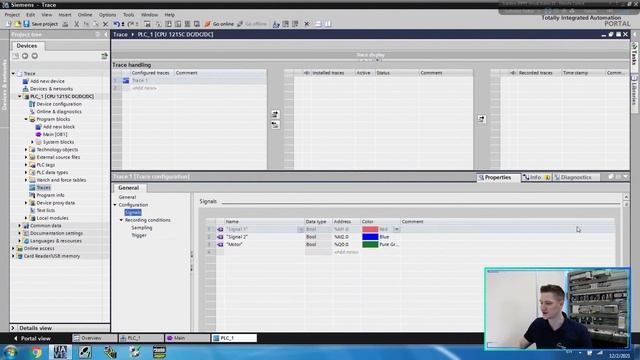The image size is (640, 360).
Task: Click the Redo arrow icon
Action: [x=132, y=24]
